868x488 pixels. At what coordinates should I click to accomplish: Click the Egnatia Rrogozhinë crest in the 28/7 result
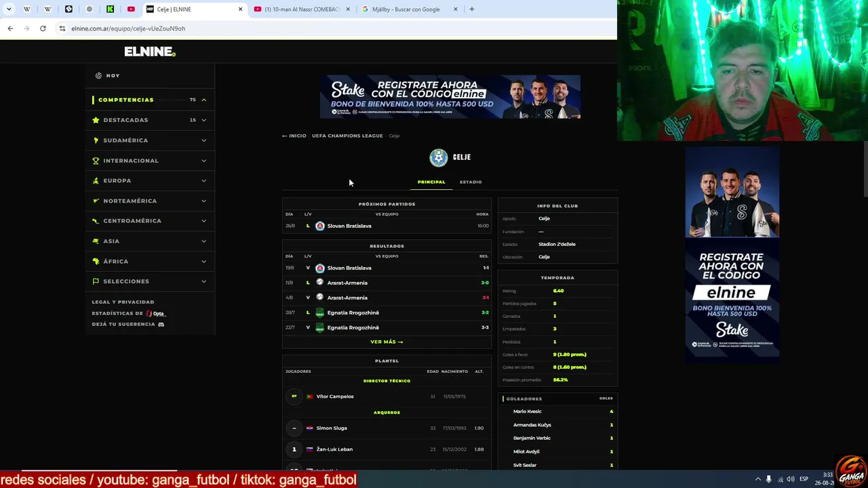pyautogui.click(x=320, y=312)
